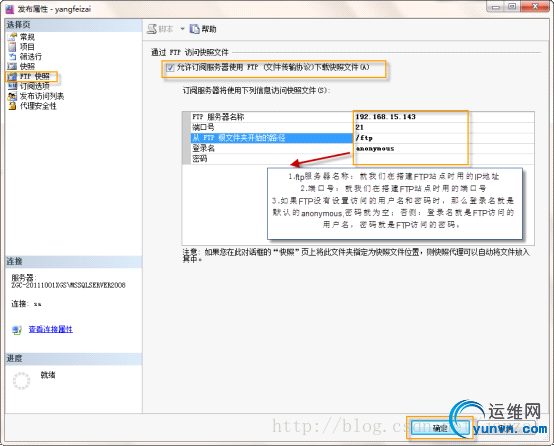Open the 项目 page
The width and height of the screenshot is (554, 446).
27,47
